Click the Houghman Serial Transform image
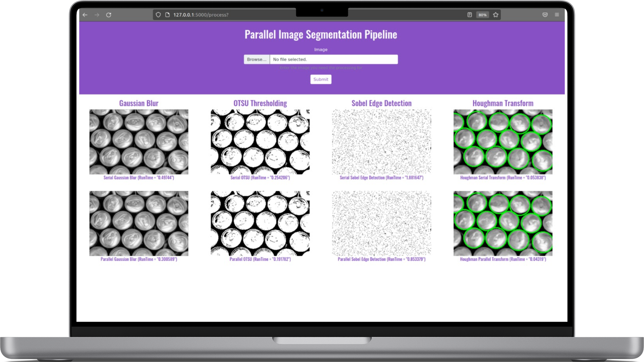 click(503, 142)
